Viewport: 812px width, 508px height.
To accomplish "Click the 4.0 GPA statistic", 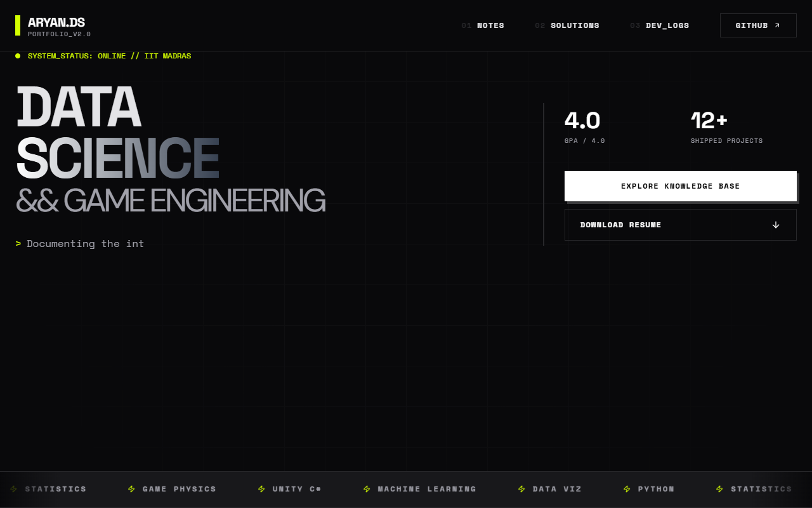I will [x=582, y=121].
